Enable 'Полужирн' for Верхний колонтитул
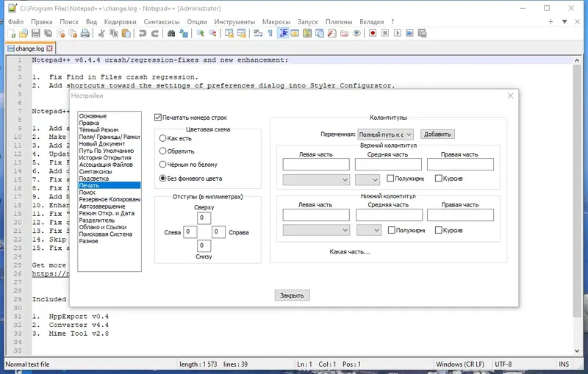 pos(390,178)
